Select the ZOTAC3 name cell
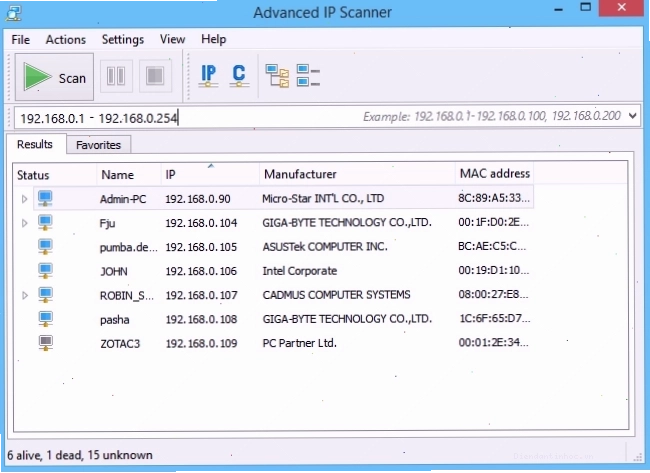The width and height of the screenshot is (650, 473). coord(120,344)
